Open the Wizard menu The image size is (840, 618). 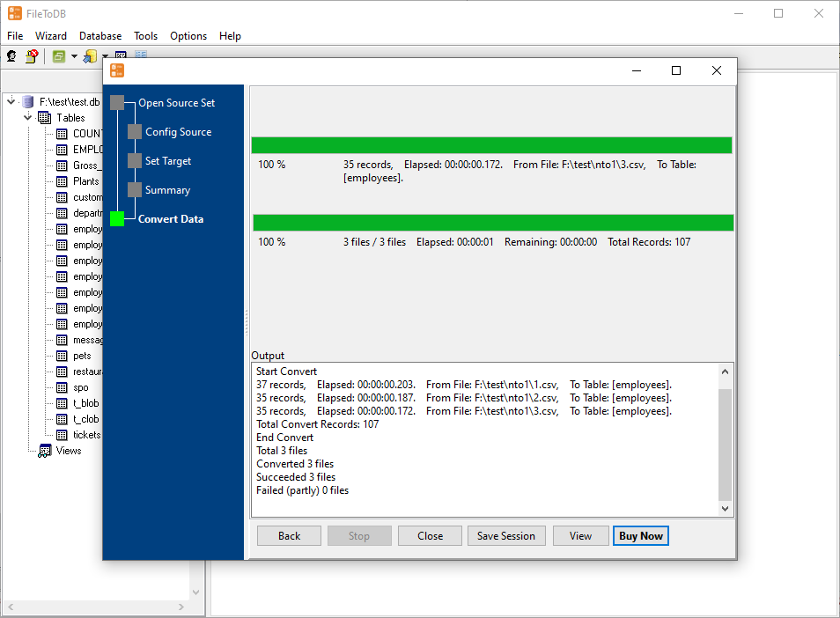pos(51,36)
